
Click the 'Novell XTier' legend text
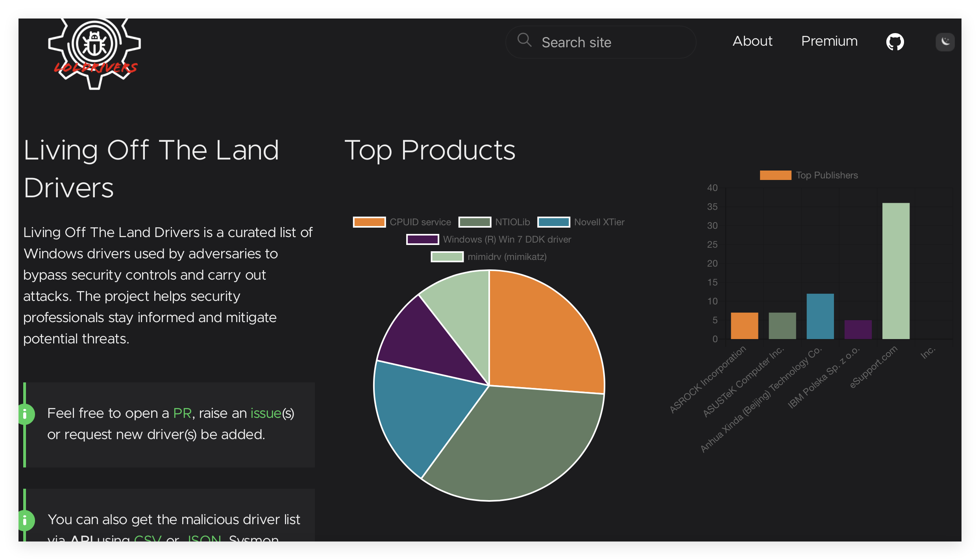click(599, 222)
